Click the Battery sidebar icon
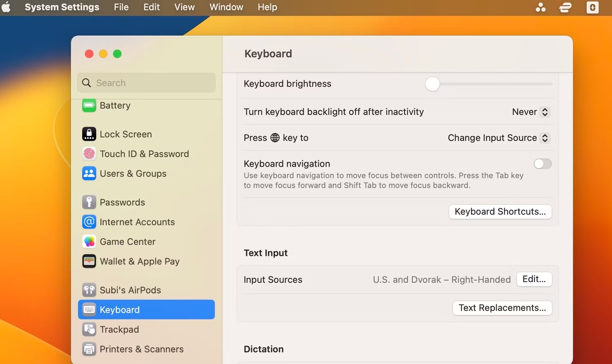612x364 pixels. (89, 105)
